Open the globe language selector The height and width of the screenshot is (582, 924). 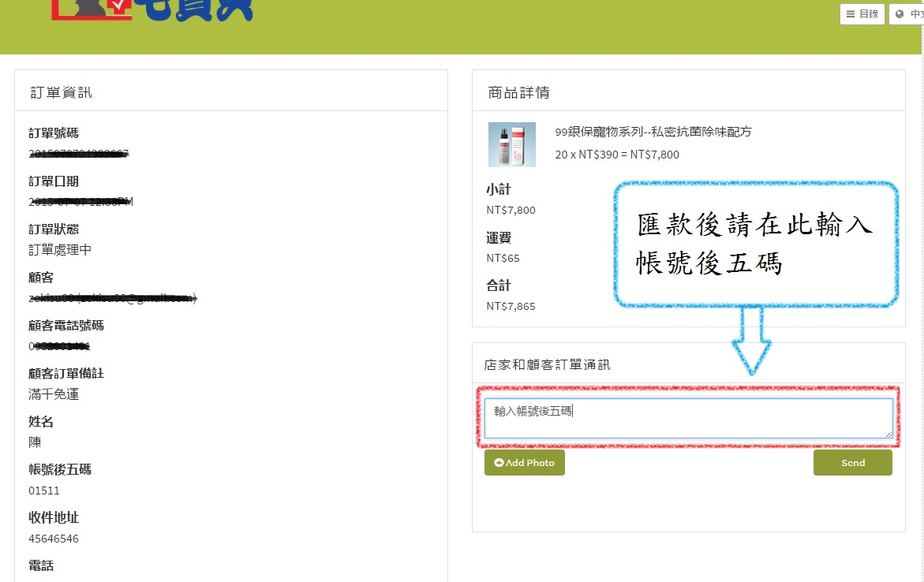pos(907,14)
